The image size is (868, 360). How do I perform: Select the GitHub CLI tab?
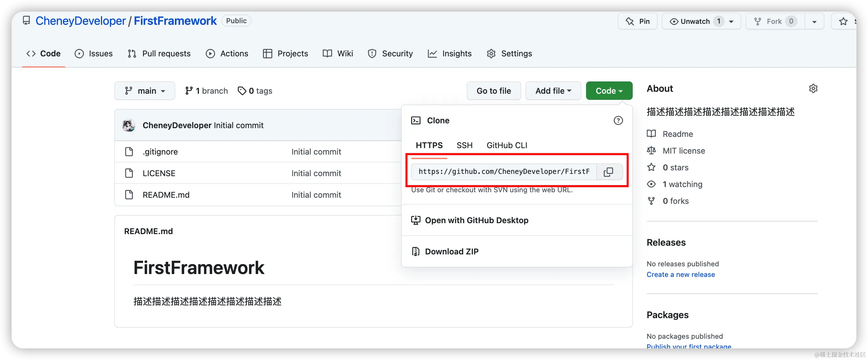(x=506, y=146)
